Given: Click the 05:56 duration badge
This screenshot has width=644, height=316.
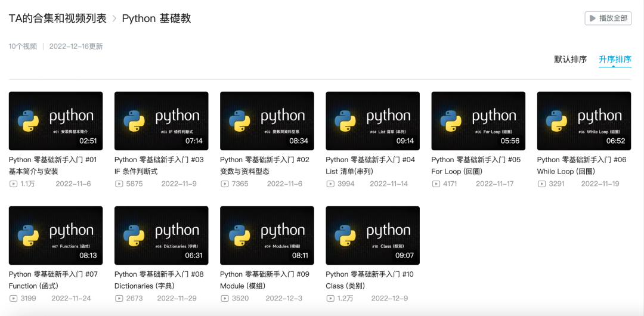Looking at the screenshot, I should point(510,141).
